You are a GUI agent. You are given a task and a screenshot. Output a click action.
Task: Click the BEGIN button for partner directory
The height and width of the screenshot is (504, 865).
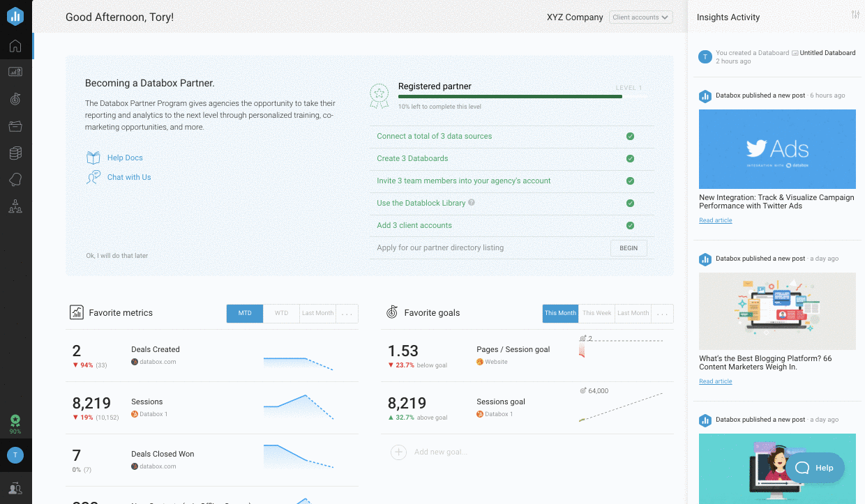(629, 248)
